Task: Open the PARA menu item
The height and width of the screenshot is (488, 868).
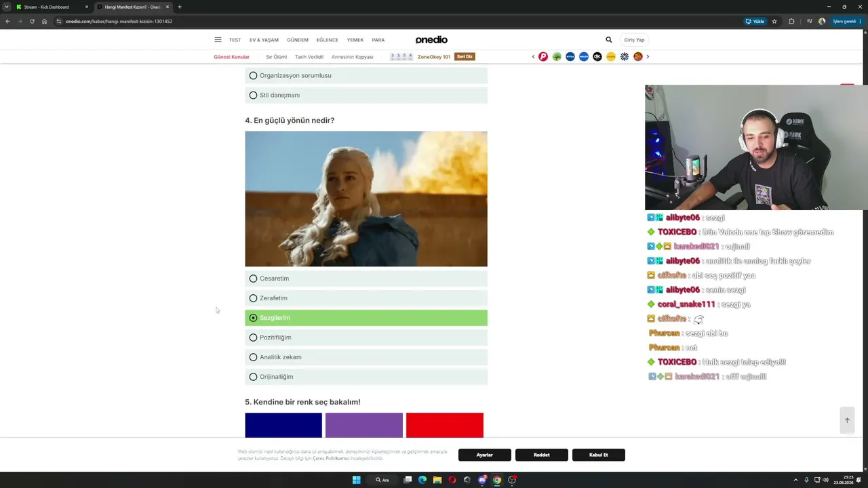Action: (378, 40)
